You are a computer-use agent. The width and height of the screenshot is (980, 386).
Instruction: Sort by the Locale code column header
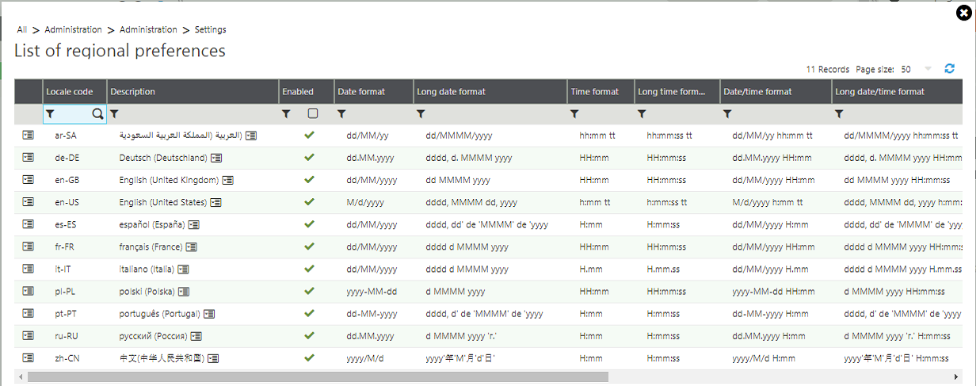[70, 92]
